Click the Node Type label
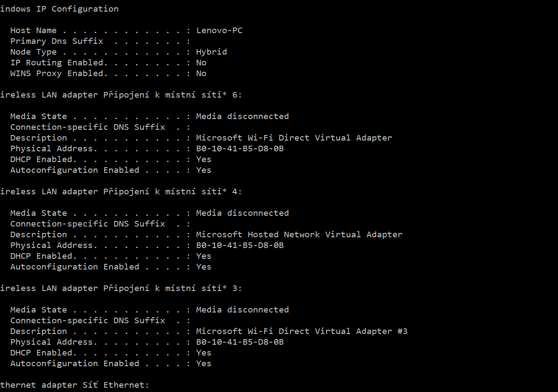The height and width of the screenshot is (392, 558). [33, 52]
